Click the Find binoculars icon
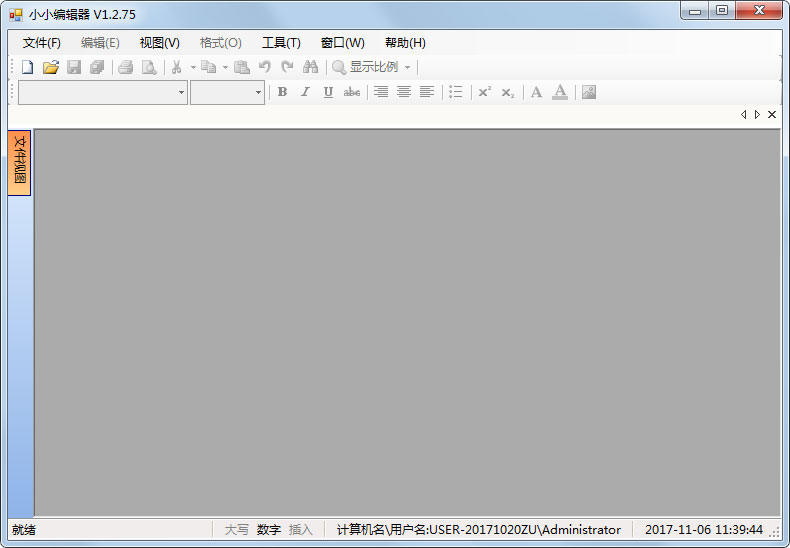This screenshot has width=790, height=548. point(310,67)
